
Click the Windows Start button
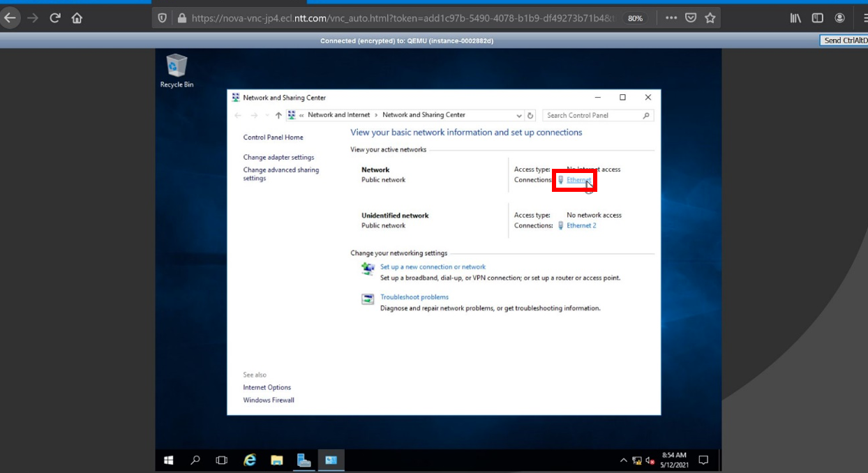pyautogui.click(x=168, y=460)
